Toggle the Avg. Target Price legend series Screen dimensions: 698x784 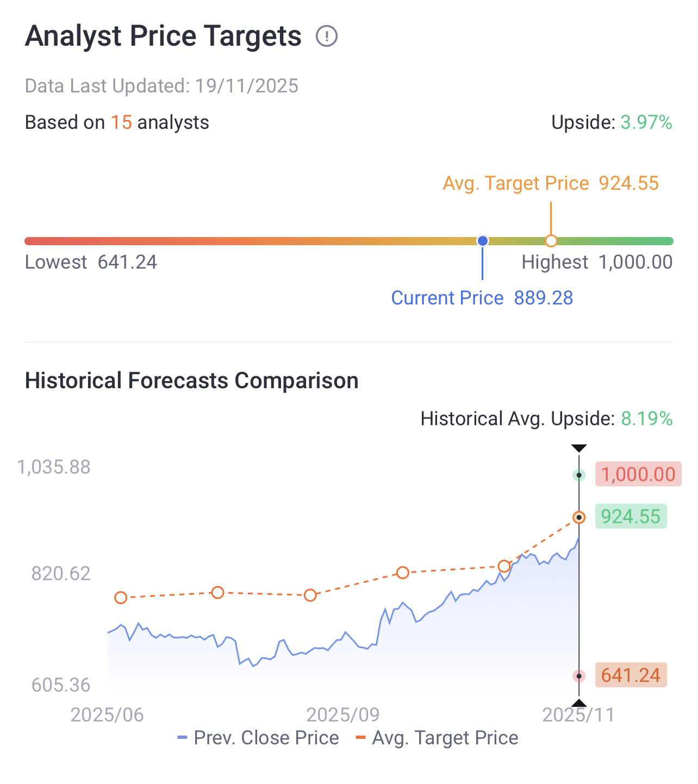pos(437,738)
